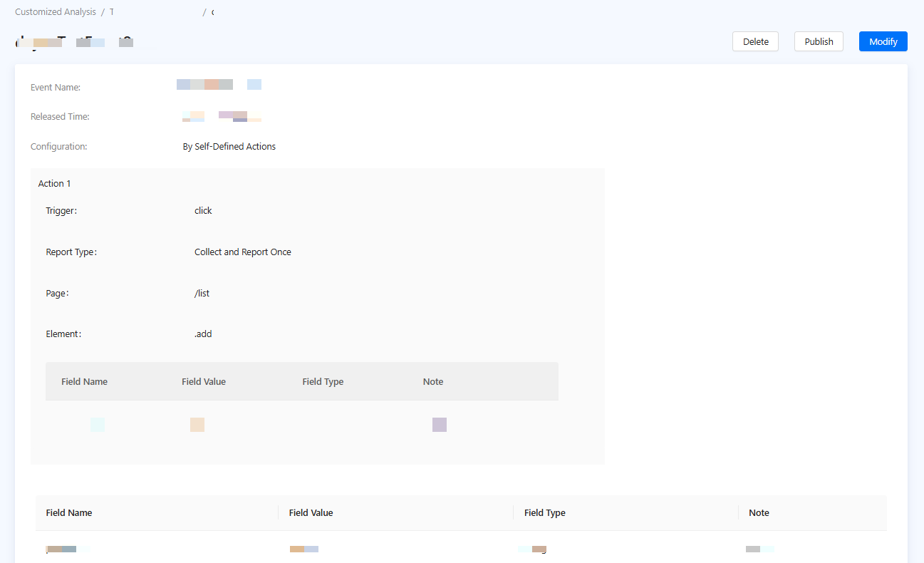This screenshot has width=924, height=563.
Task: Click Field Type header inside Action 1 table
Action: point(323,381)
